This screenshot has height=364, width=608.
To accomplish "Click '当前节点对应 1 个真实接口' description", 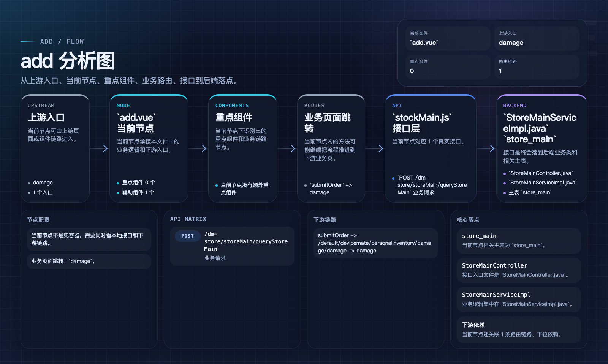I will point(429,142).
